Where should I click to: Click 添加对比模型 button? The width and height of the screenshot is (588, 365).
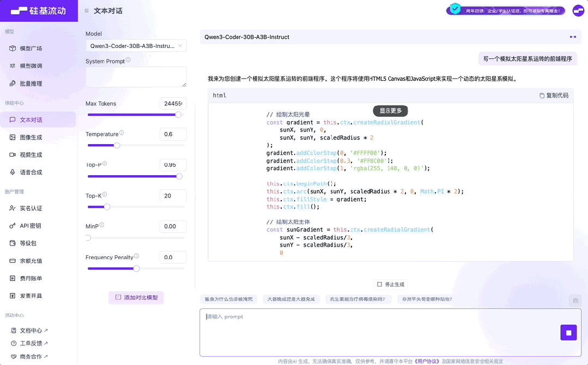136,297
